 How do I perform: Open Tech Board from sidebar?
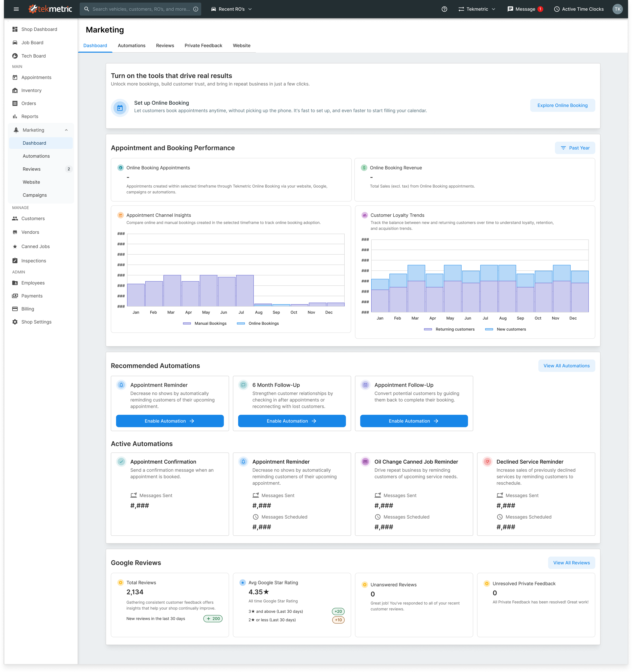click(x=33, y=56)
